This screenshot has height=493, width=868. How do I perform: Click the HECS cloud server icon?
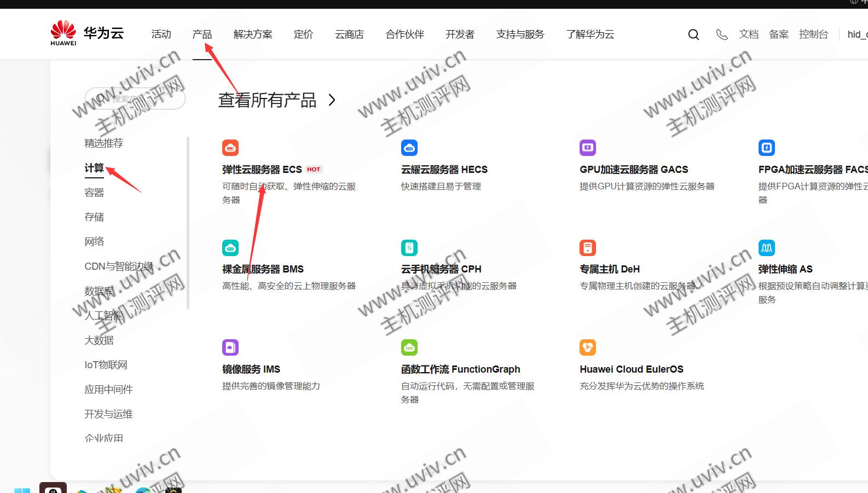pyautogui.click(x=409, y=148)
